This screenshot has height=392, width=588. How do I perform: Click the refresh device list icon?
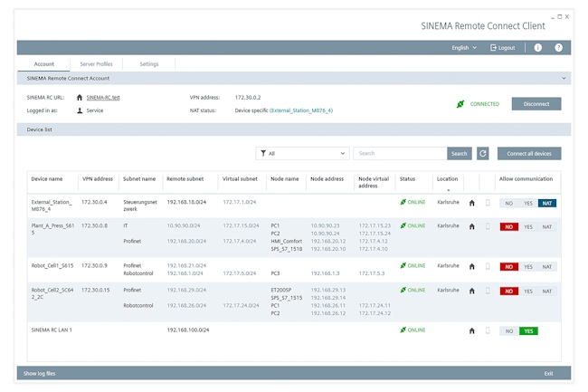483,154
